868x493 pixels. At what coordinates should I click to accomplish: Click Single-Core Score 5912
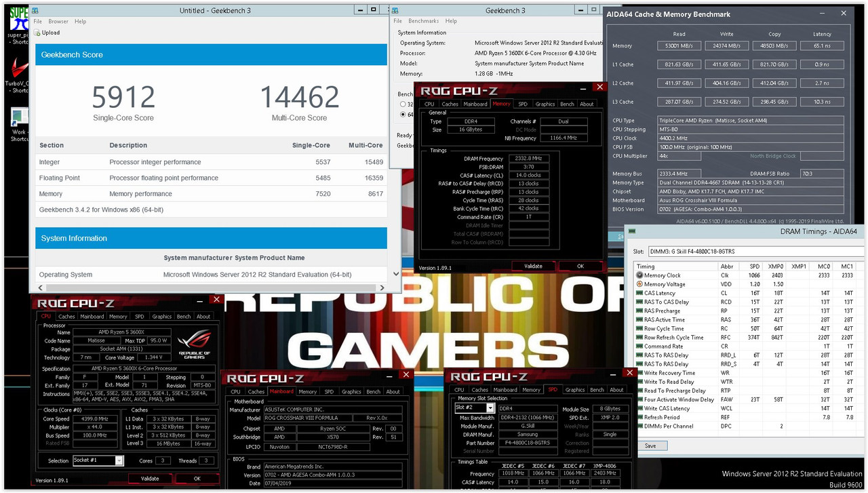pyautogui.click(x=123, y=98)
